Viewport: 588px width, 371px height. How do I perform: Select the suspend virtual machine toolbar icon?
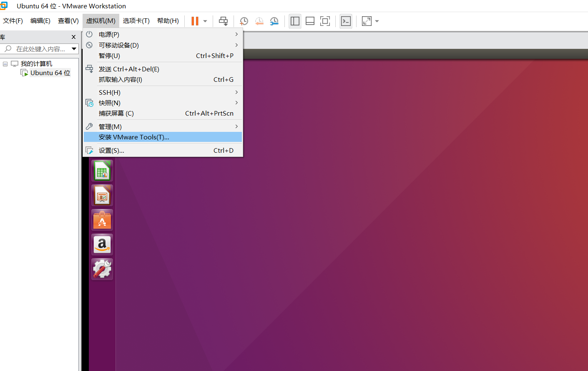pyautogui.click(x=194, y=21)
